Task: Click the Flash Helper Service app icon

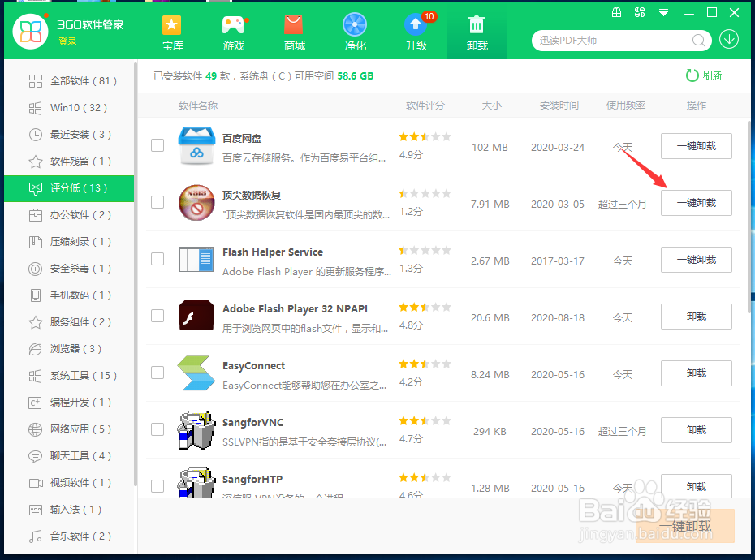Action: coord(196,260)
